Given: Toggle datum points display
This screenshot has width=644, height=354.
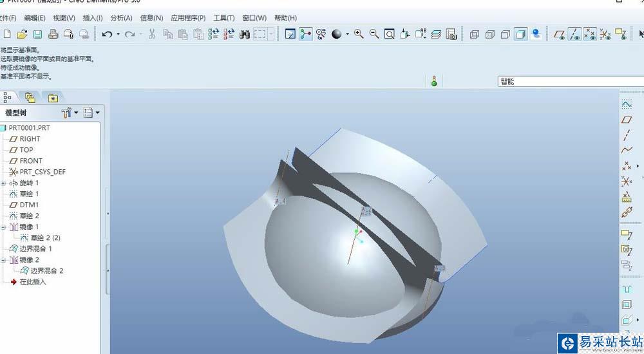Looking at the screenshot, I should [x=590, y=34].
